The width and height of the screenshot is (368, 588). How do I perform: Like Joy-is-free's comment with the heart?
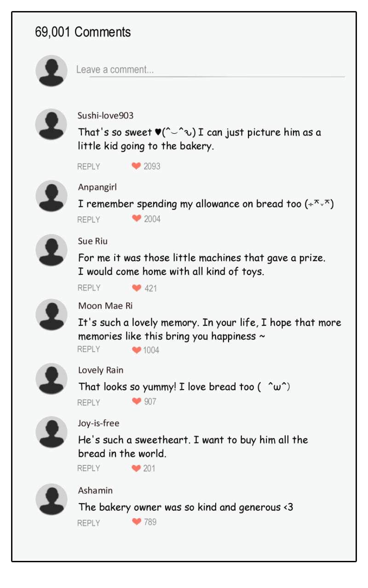(x=137, y=468)
